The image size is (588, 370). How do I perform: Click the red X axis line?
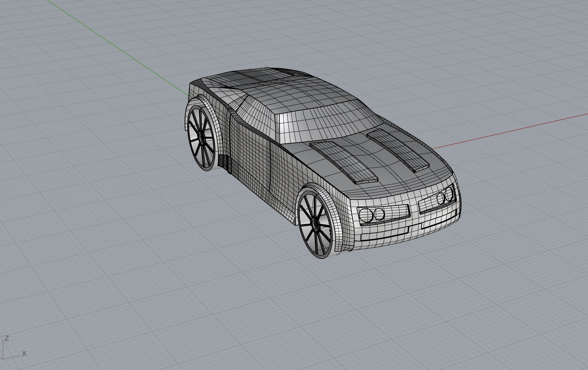[510, 131]
